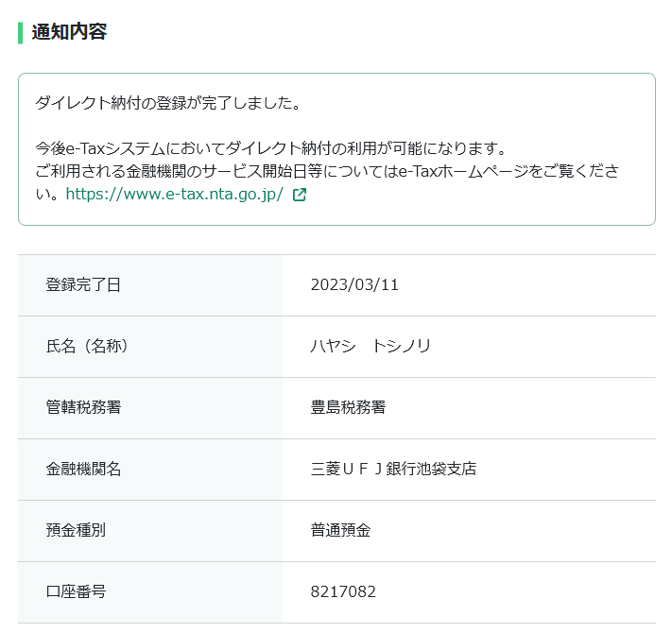Viewport: 672px width, 633px height.
Task: Click the ダイレクト納付の登録が完了しました message
Action: [x=167, y=103]
